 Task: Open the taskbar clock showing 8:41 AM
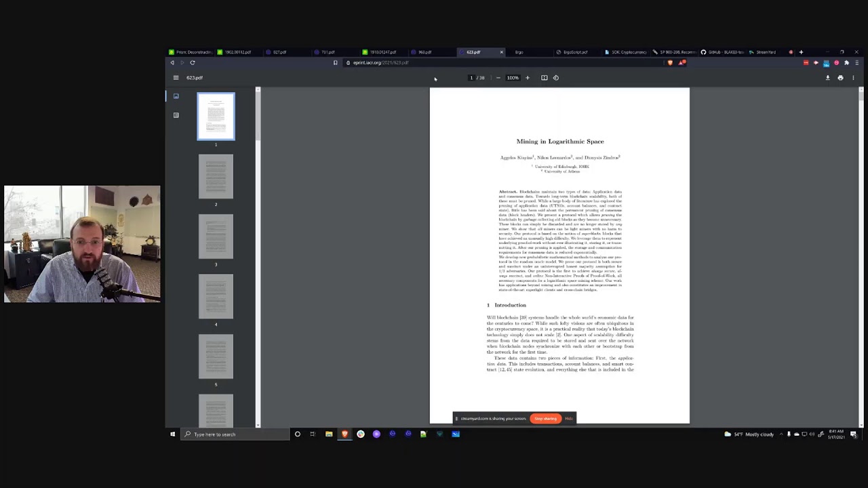[x=836, y=434]
